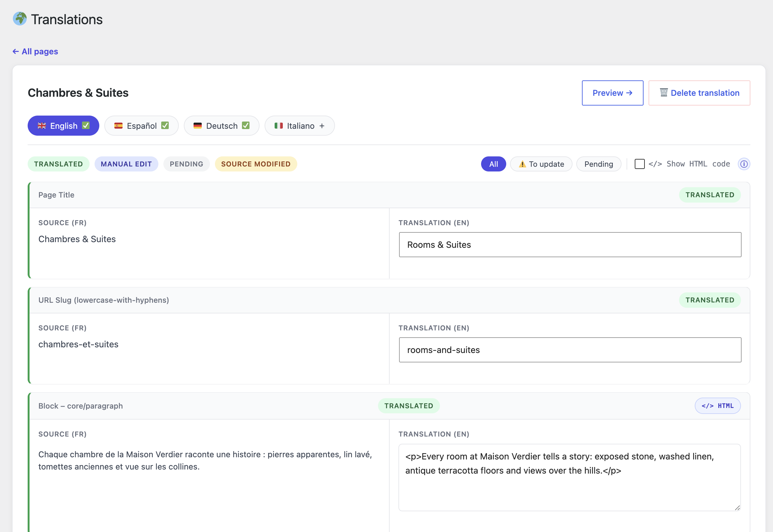
Task: Add the Italiano translation tab
Action: click(299, 126)
